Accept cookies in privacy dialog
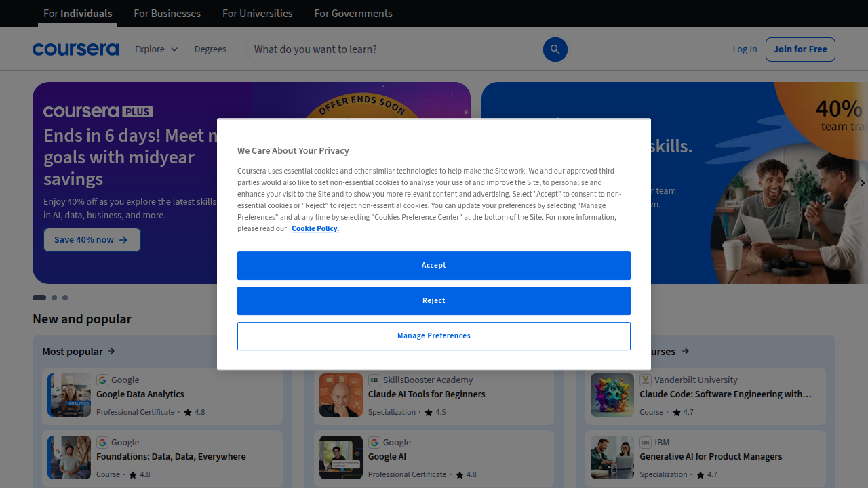 (434, 266)
